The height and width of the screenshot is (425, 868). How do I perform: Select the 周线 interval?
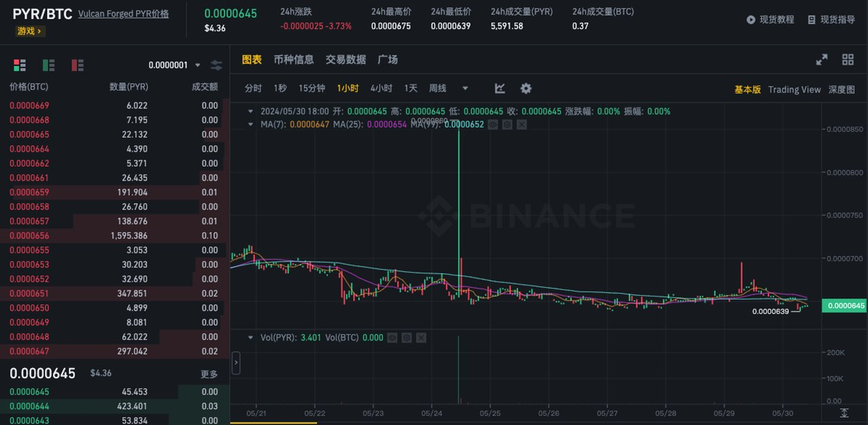[x=438, y=88]
